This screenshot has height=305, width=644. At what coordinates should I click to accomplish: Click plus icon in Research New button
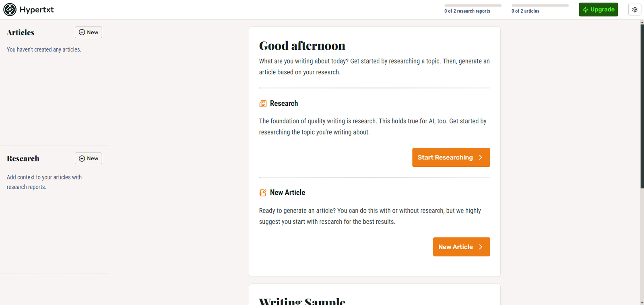tap(82, 158)
